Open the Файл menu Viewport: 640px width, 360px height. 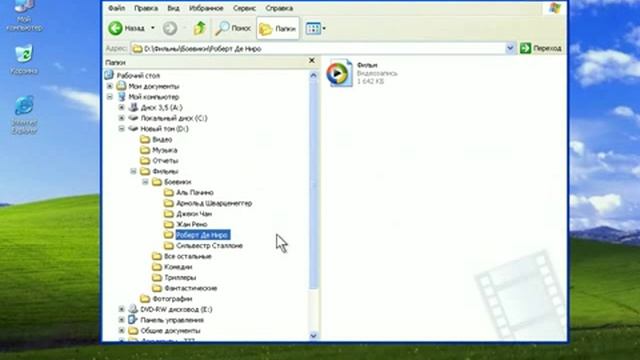tap(117, 8)
